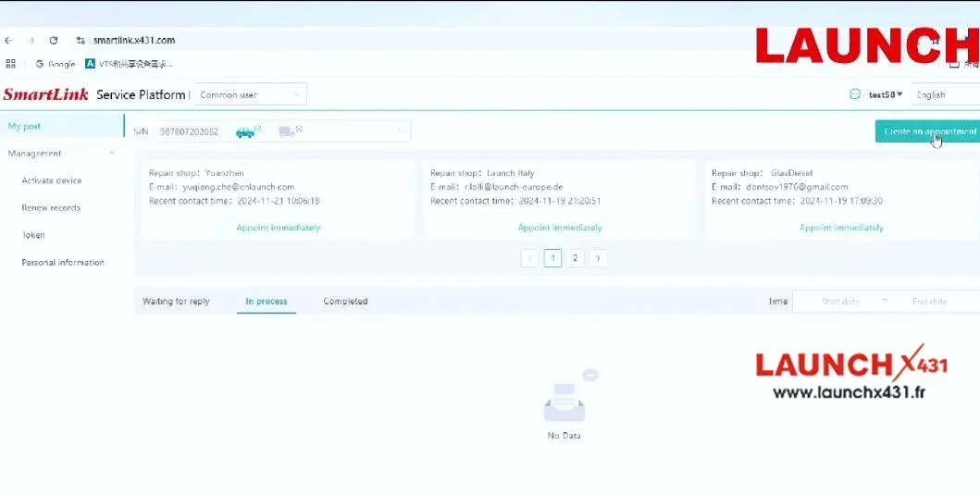Viewport: 980px width, 496px height.
Task: Click the r.lolli@launch-europe.de e-mail text
Action: tap(514, 187)
